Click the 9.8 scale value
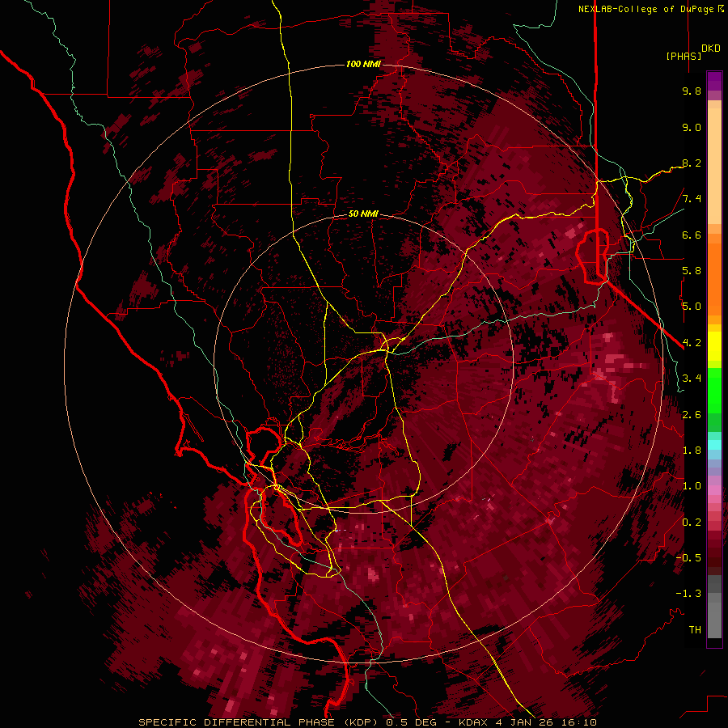Image resolution: width=728 pixels, height=728 pixels. tap(692, 91)
